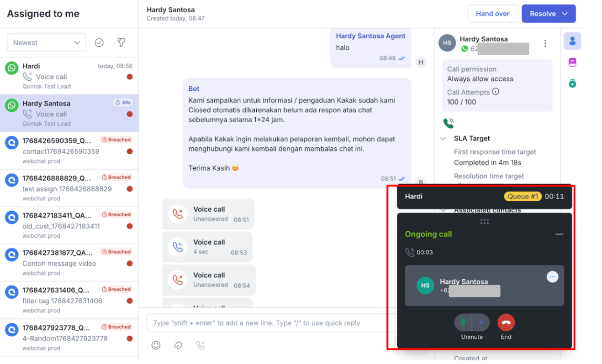This screenshot has width=602, height=364.
Task: Click the filter funnel icon
Action: (121, 42)
